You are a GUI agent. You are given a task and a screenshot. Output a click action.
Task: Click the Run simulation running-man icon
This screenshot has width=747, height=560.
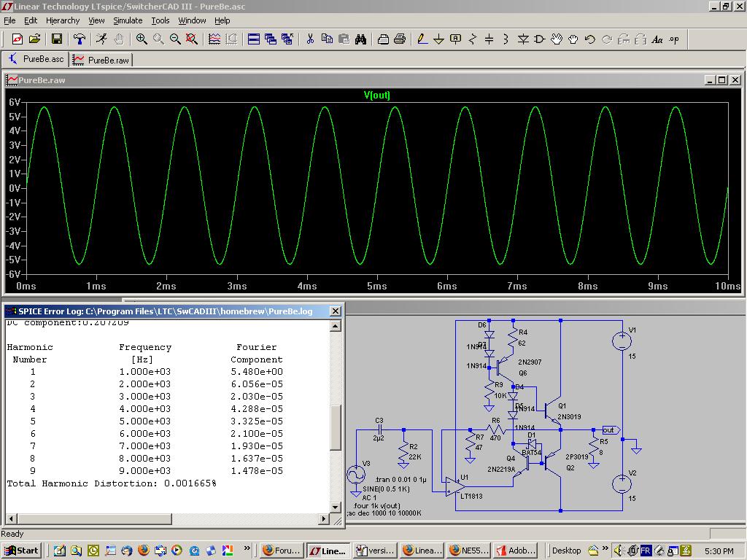(101, 39)
